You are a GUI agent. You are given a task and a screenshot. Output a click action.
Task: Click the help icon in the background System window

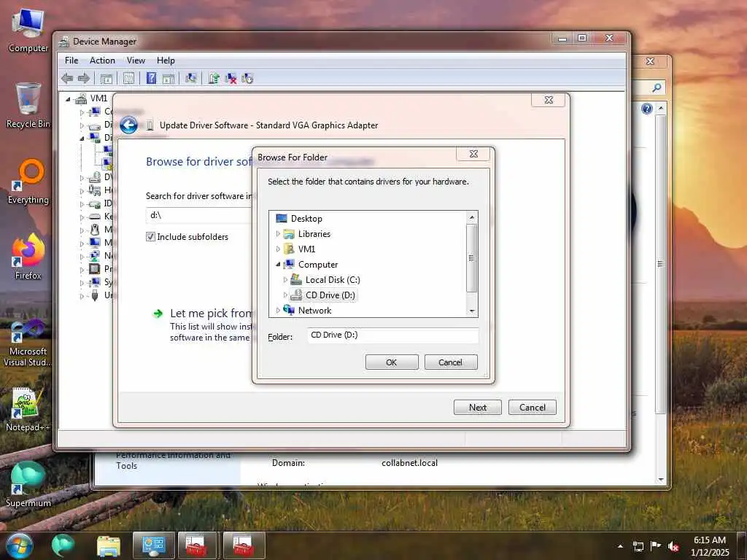click(x=646, y=109)
